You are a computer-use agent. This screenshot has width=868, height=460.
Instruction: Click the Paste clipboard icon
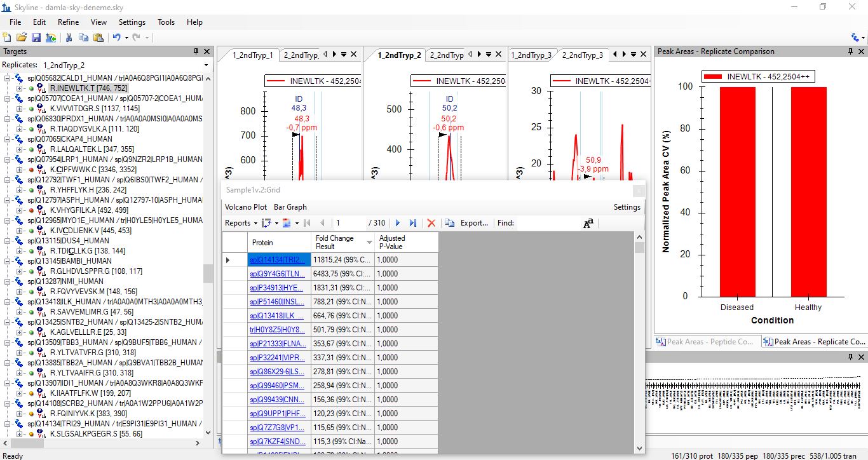click(98, 37)
